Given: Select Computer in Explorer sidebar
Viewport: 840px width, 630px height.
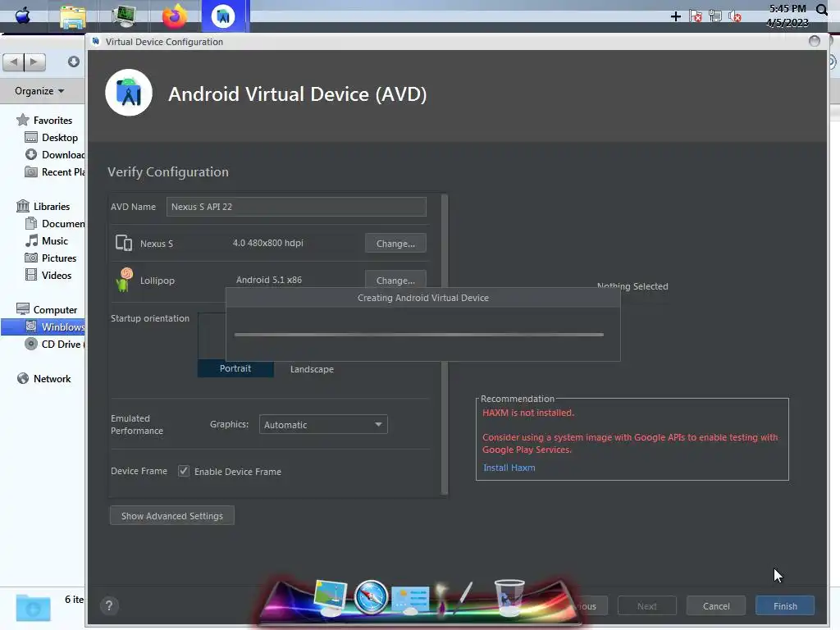Looking at the screenshot, I should [x=47, y=309].
